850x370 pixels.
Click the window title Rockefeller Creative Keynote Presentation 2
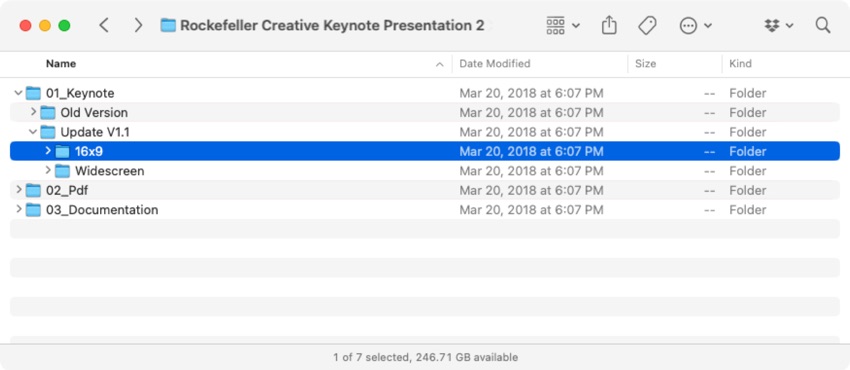pos(332,25)
